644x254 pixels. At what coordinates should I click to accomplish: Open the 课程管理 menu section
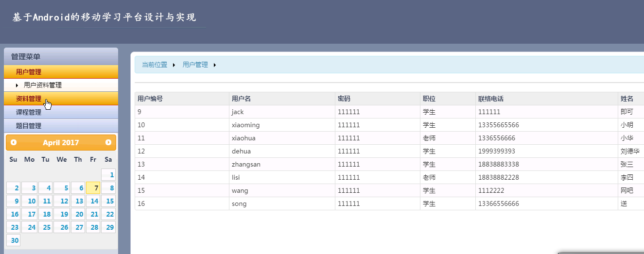(x=61, y=112)
